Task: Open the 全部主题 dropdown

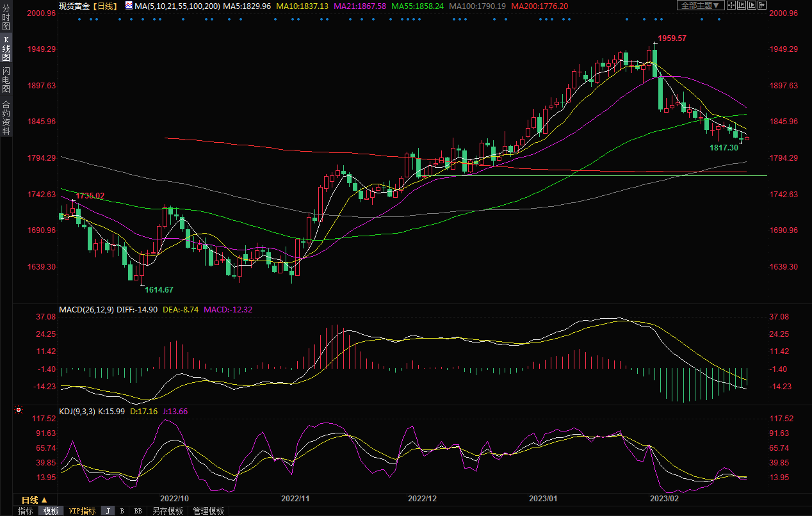Action: (701, 5)
